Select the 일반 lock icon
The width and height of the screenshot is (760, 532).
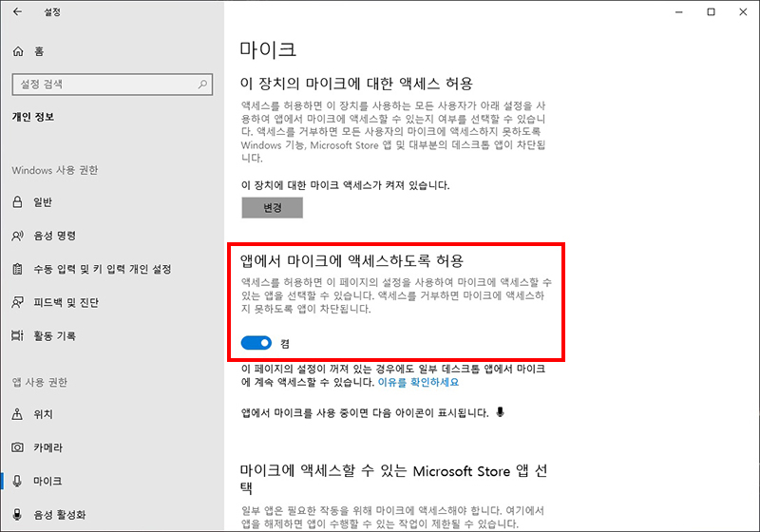coord(17,202)
